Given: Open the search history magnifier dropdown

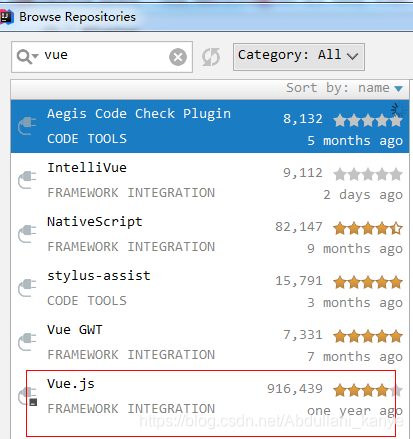Looking at the screenshot, I should click(x=28, y=56).
